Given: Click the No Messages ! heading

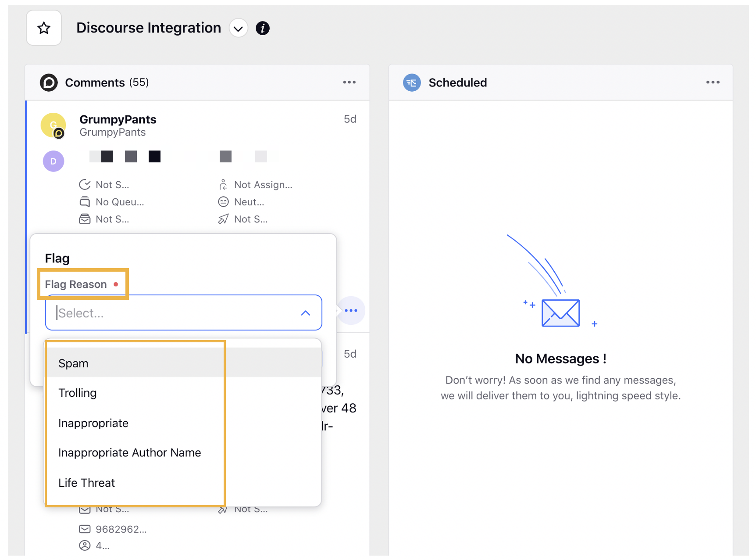Looking at the screenshot, I should 560,359.
